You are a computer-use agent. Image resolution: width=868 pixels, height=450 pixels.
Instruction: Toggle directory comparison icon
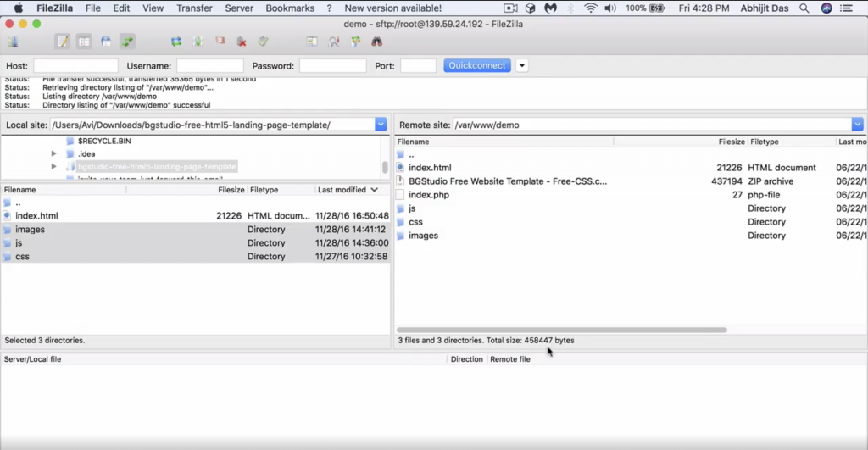(x=334, y=42)
